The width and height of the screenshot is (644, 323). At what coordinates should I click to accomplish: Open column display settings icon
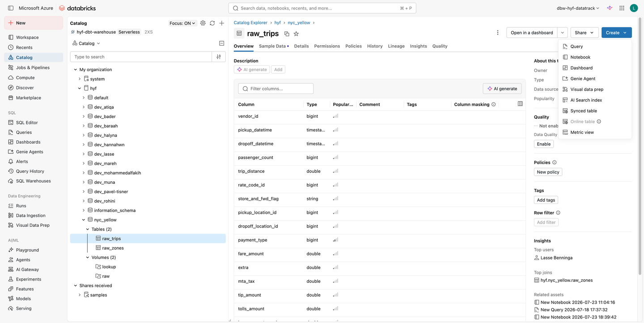[520, 104]
